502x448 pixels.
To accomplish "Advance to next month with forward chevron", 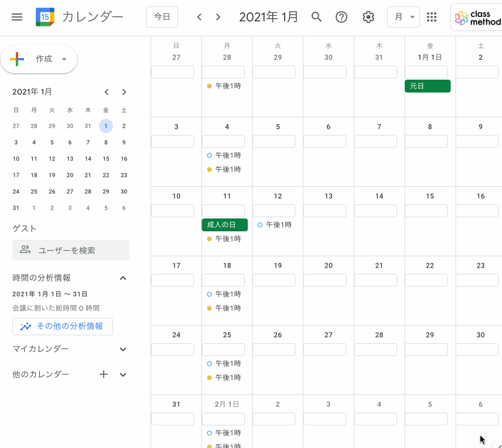I will click(x=218, y=17).
